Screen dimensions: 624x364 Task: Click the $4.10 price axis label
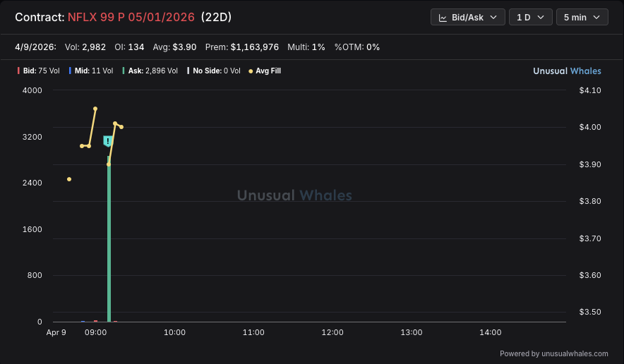(x=590, y=90)
